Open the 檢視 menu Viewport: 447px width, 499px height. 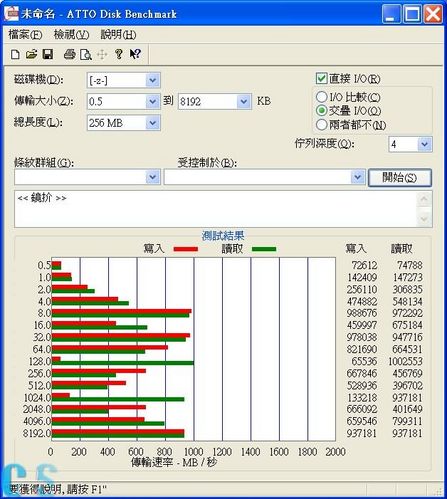pos(71,34)
